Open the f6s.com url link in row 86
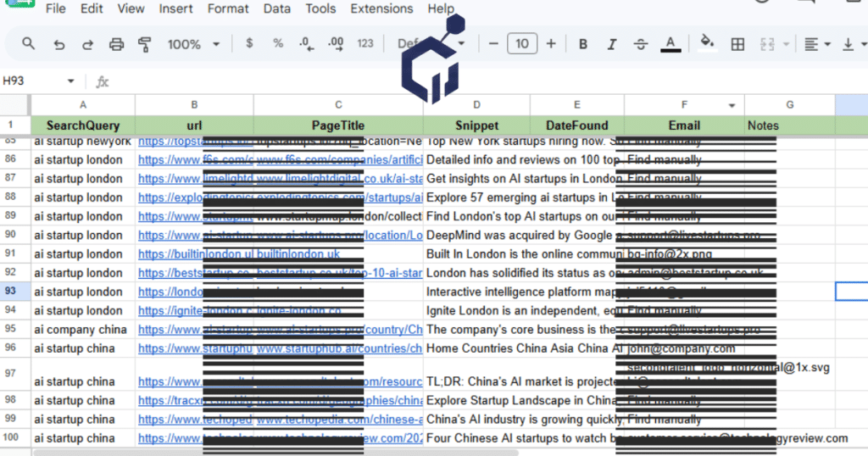Screen dimensions: 868x456 196,160
